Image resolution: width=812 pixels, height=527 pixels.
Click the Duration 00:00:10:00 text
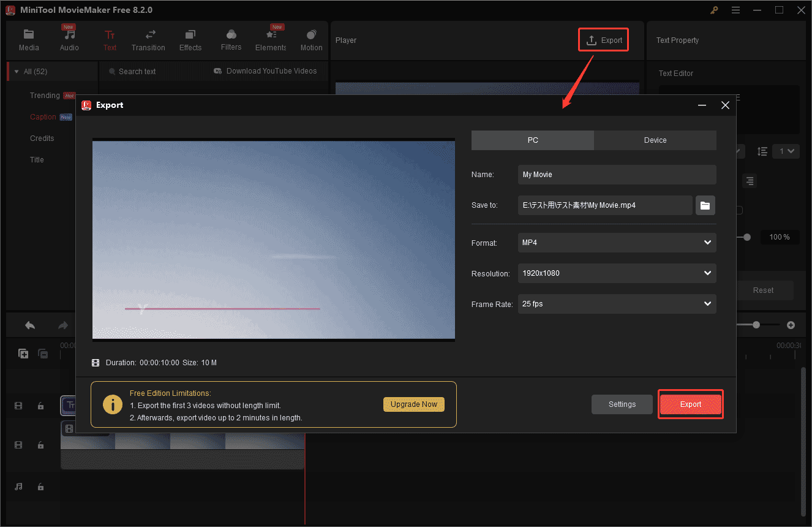143,363
